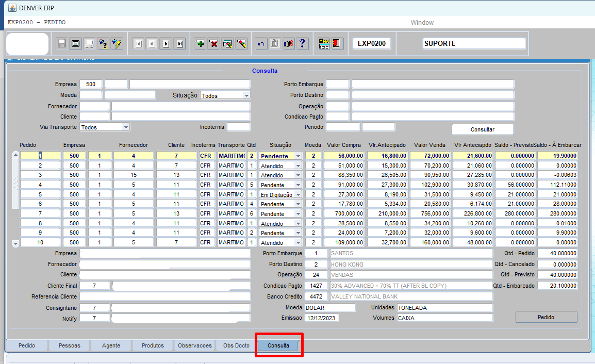
Task: Click the red X delete record icon
Action: point(214,44)
